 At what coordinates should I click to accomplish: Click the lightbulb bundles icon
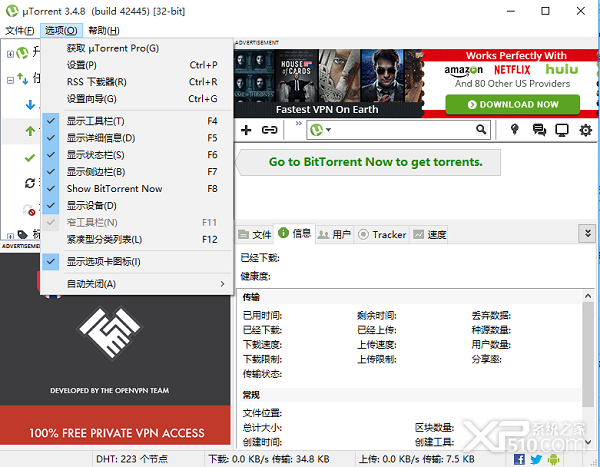[x=515, y=130]
